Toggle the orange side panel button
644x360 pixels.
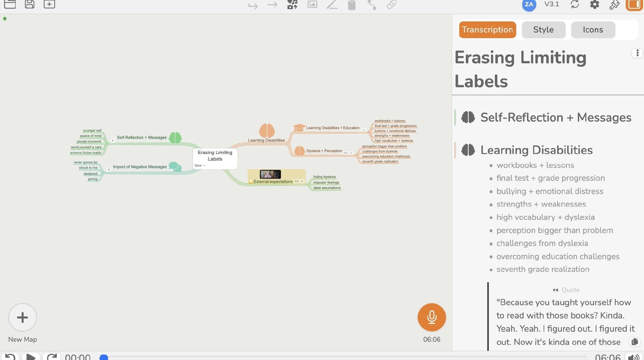coord(634,5)
